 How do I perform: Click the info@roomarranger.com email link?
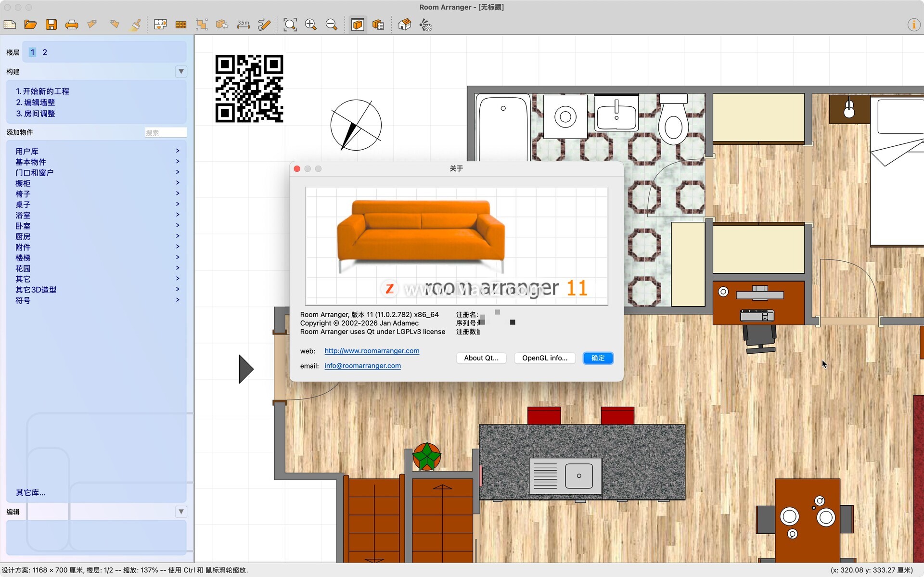click(x=363, y=366)
